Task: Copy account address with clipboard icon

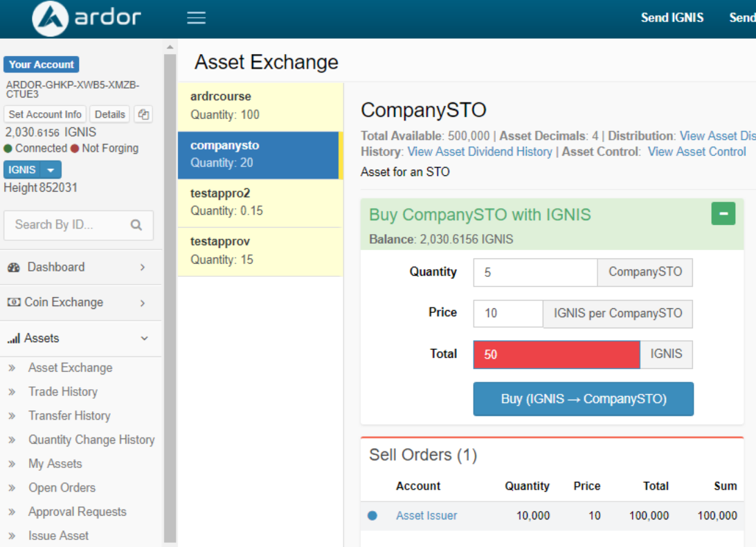Action: 143,115
